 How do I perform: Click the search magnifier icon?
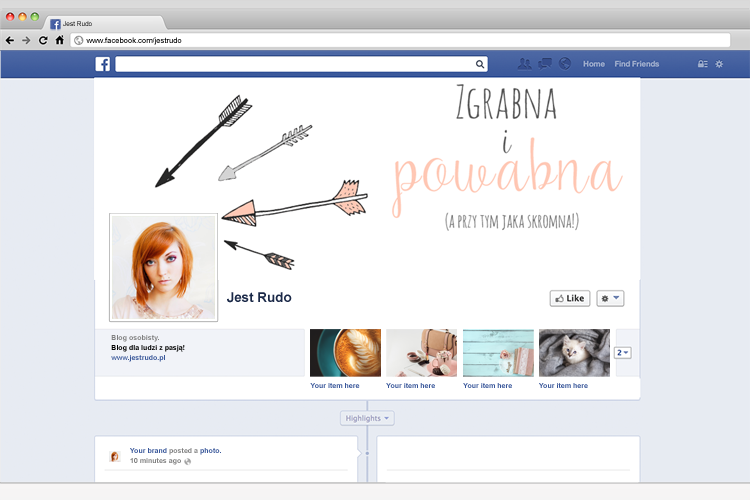[x=479, y=64]
